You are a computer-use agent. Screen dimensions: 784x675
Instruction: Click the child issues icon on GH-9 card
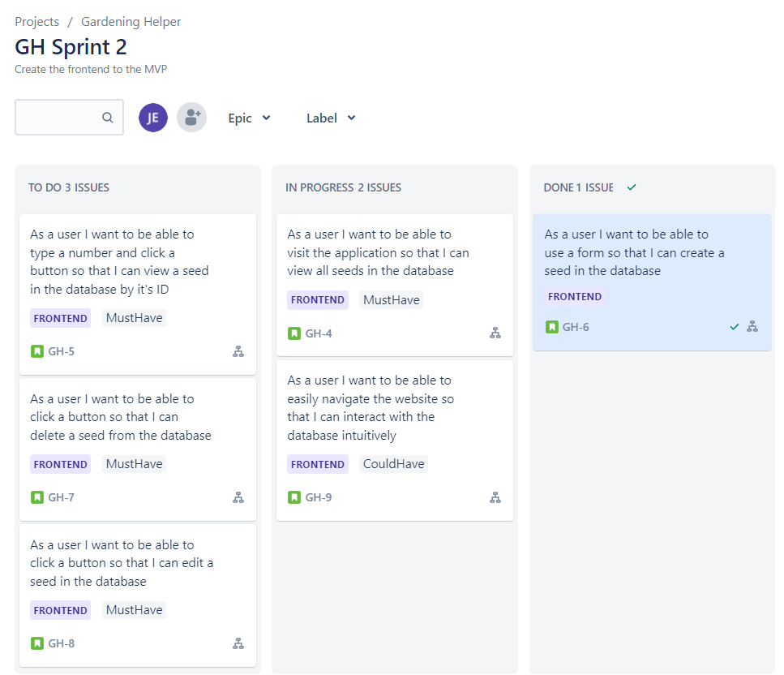[495, 497]
